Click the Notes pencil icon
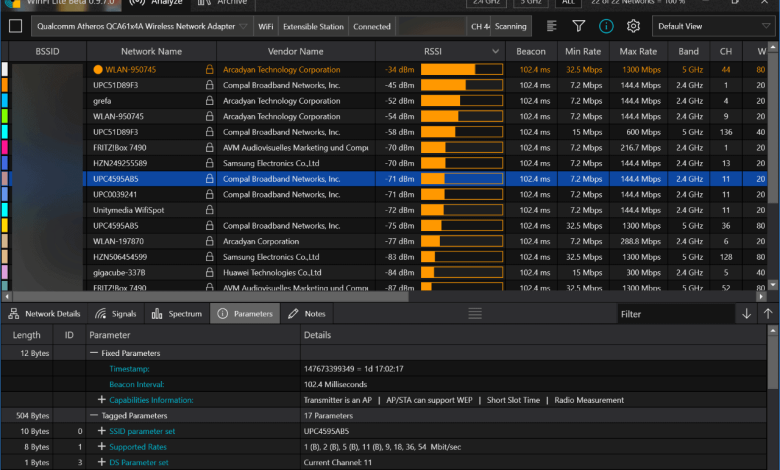This screenshot has height=470, width=780. tap(293, 313)
